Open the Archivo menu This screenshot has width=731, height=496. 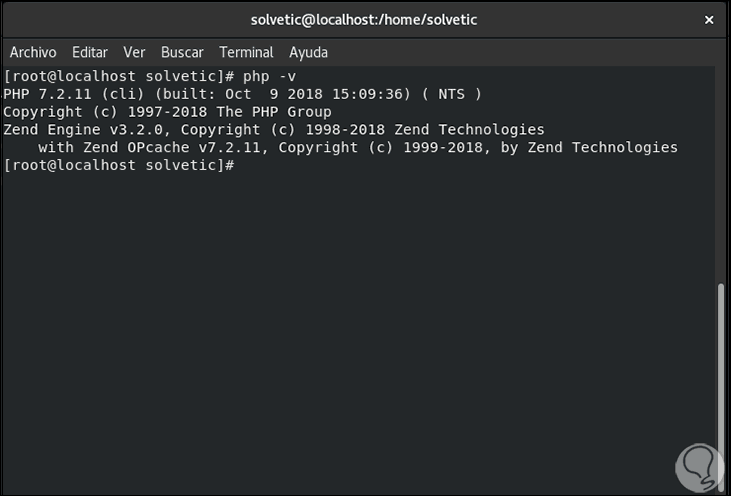(33, 52)
